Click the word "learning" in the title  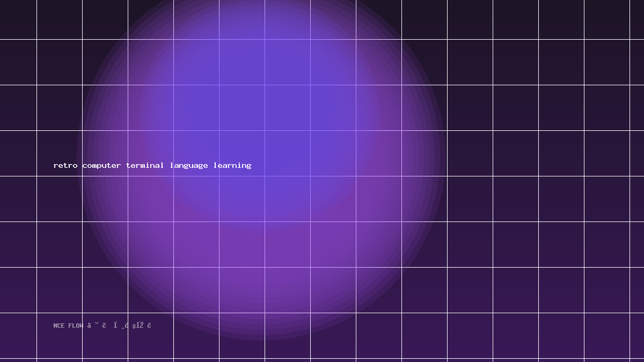tap(232, 166)
